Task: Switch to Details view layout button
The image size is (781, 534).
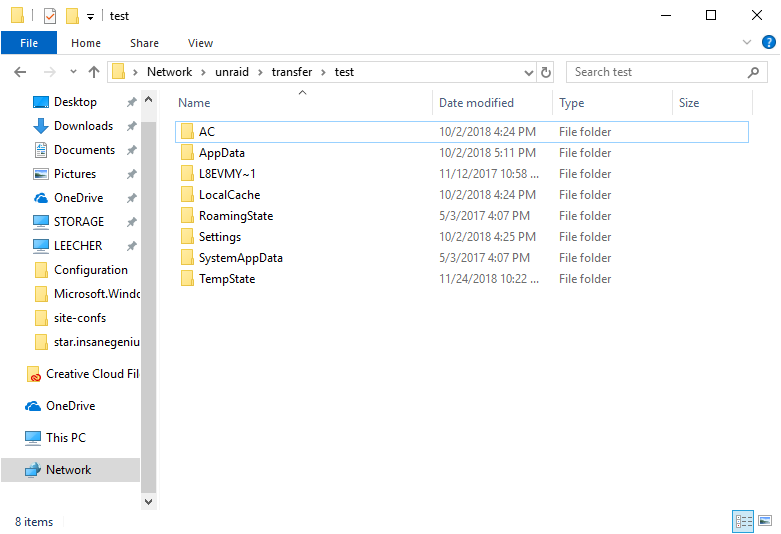Action: (743, 522)
